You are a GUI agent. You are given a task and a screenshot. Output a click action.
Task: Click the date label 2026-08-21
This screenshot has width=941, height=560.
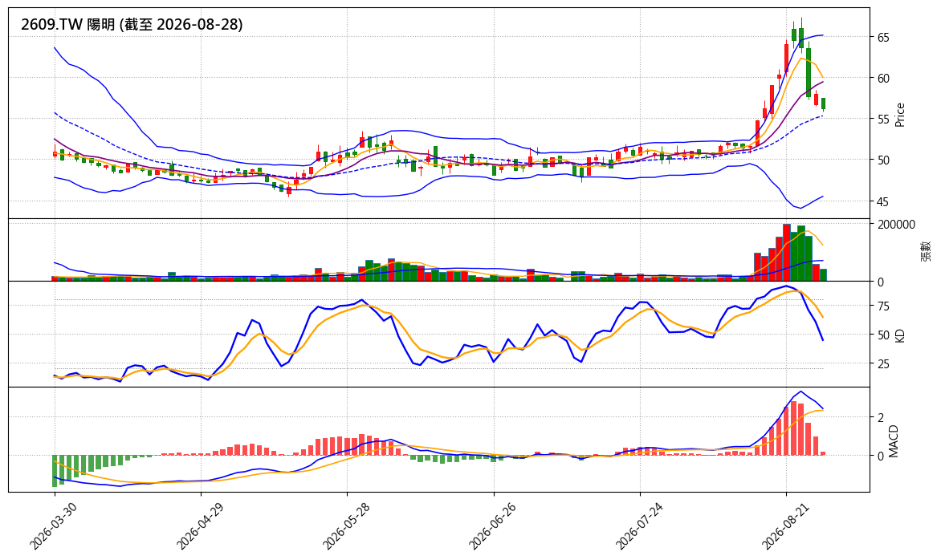[784, 526]
